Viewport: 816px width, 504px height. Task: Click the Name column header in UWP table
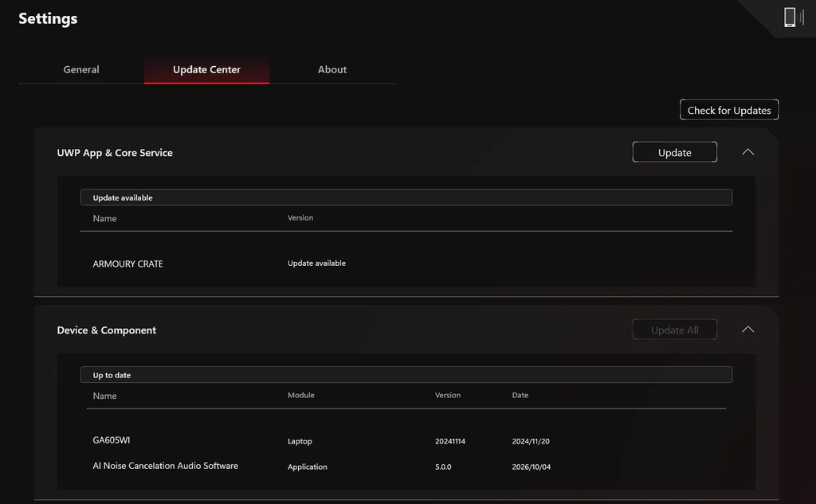(x=104, y=218)
